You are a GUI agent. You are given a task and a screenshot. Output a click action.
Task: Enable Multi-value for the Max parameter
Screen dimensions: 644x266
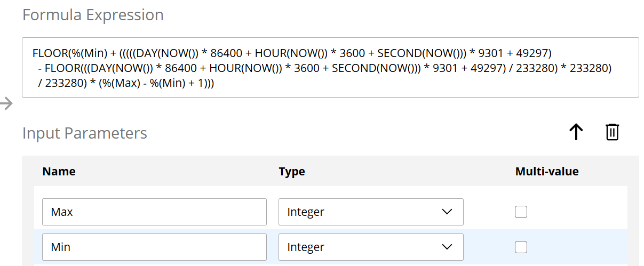pos(521,212)
